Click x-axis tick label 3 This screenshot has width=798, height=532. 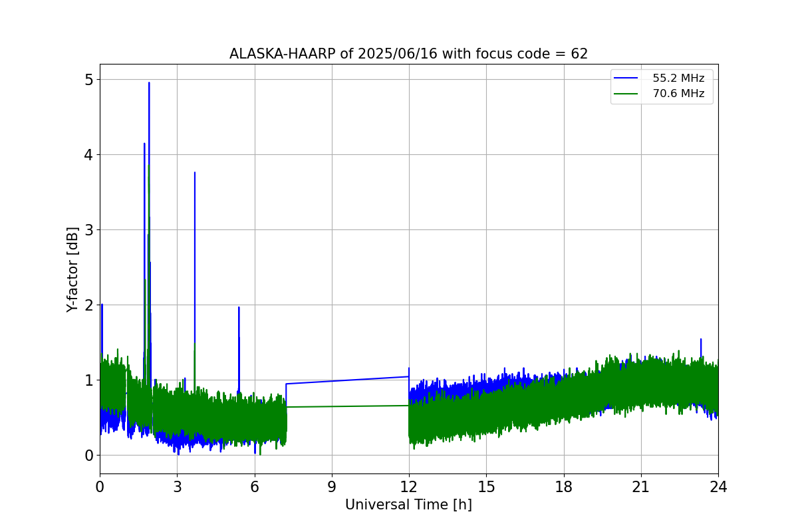point(177,486)
